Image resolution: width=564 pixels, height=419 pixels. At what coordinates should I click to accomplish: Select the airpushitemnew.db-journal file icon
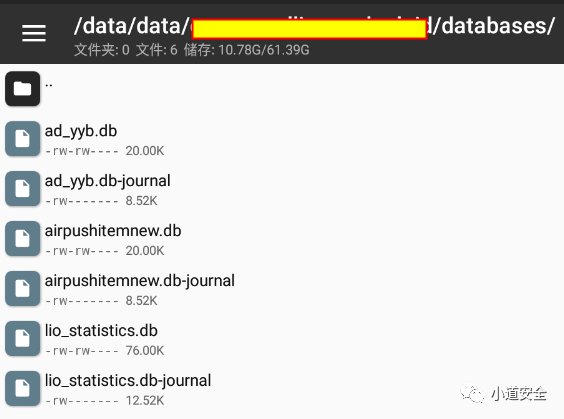23,288
